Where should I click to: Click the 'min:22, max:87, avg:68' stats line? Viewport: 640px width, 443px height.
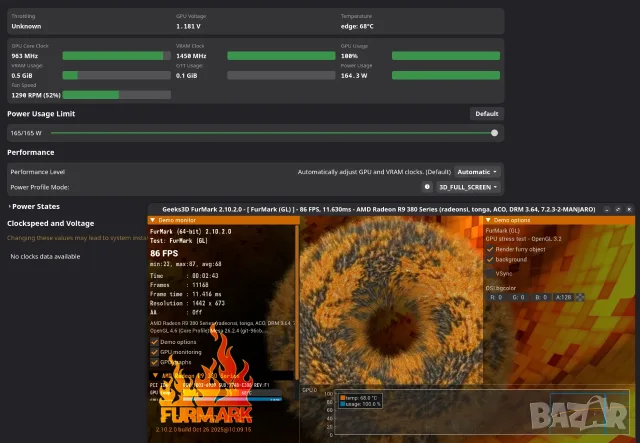point(186,264)
